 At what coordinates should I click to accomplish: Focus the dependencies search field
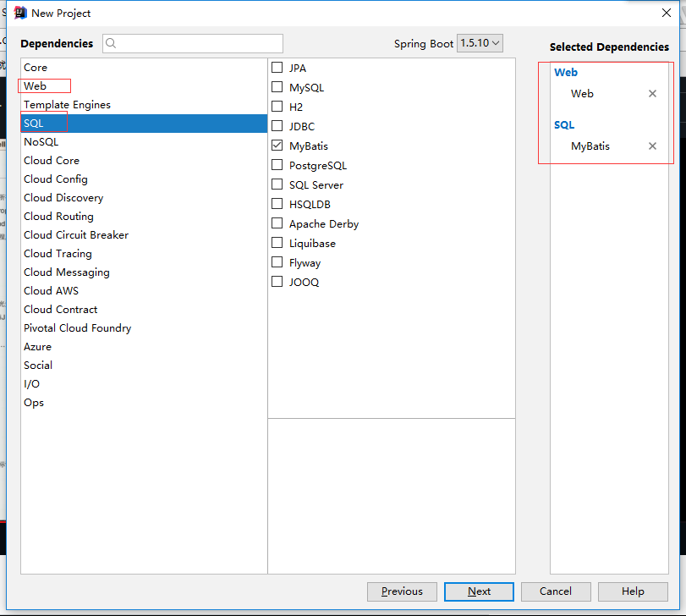(193, 43)
